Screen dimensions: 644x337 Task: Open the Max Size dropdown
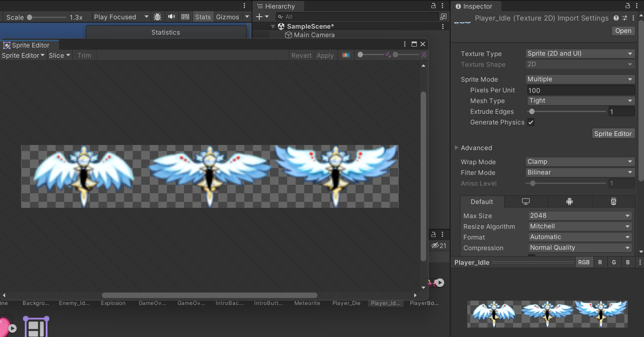580,216
